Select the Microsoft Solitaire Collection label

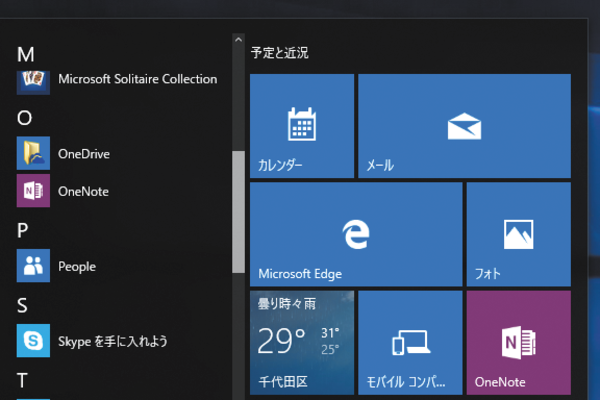137,79
